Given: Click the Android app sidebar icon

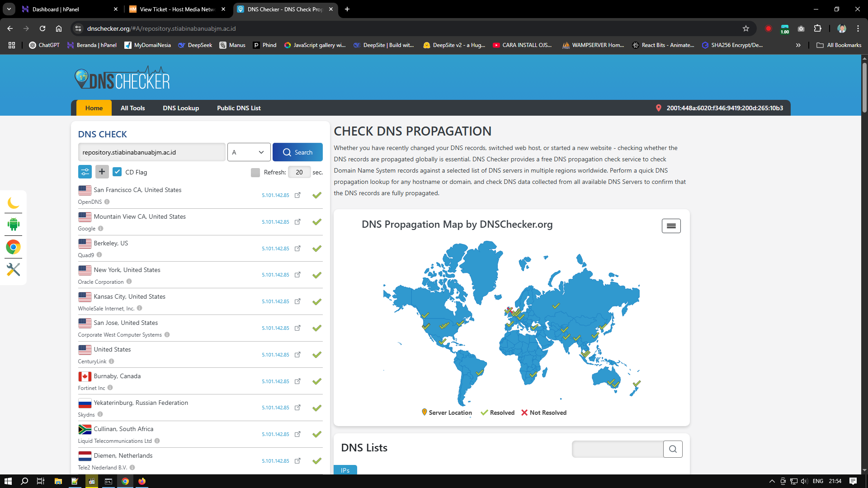Looking at the screenshot, I should tap(13, 224).
